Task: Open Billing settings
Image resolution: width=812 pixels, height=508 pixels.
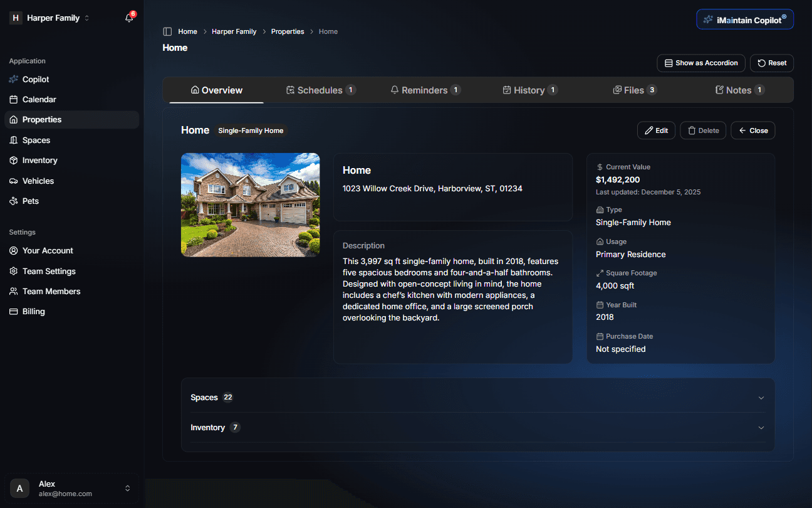Action: coord(33,312)
